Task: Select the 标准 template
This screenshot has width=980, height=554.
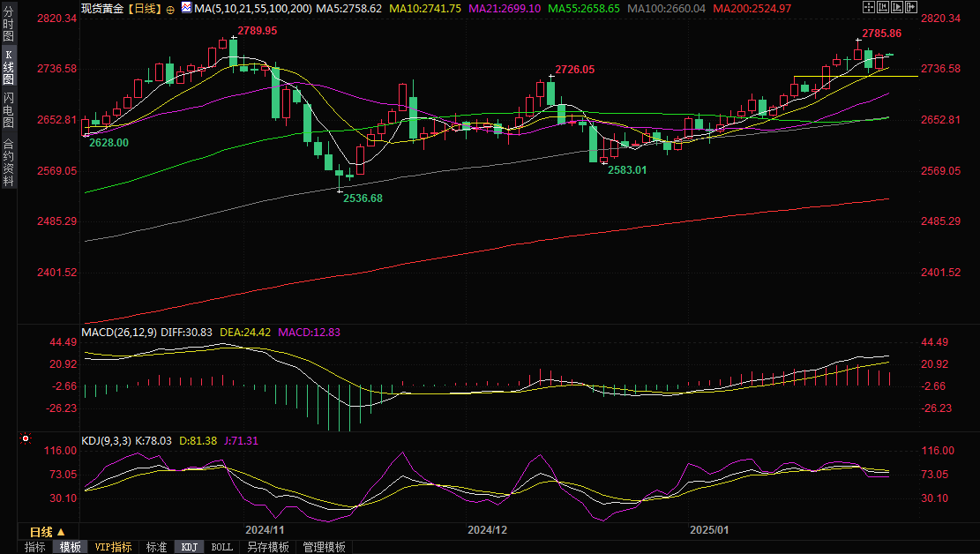Action: coord(156,547)
